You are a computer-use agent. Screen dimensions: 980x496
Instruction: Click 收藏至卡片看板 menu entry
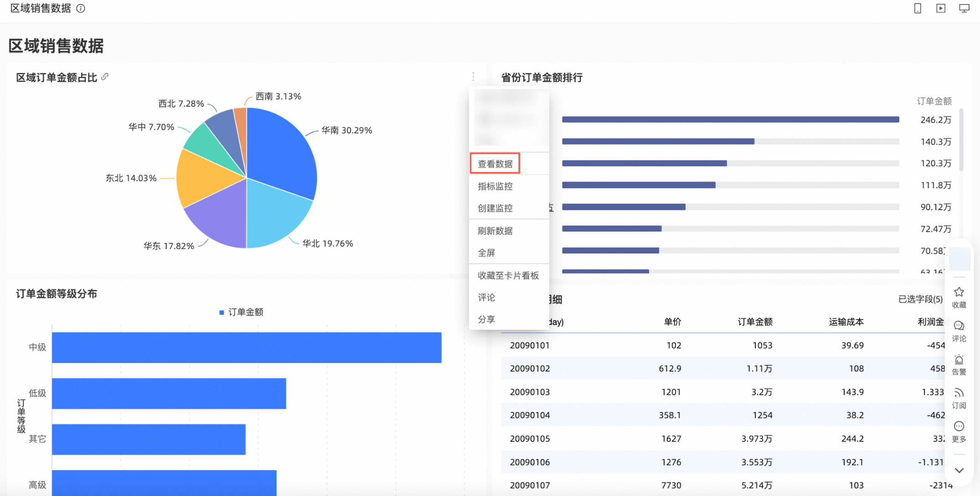point(508,275)
